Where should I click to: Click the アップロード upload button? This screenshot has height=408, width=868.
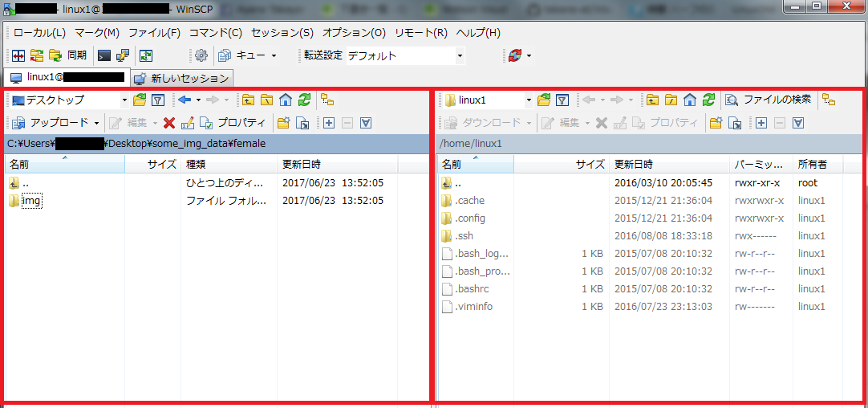[x=51, y=123]
